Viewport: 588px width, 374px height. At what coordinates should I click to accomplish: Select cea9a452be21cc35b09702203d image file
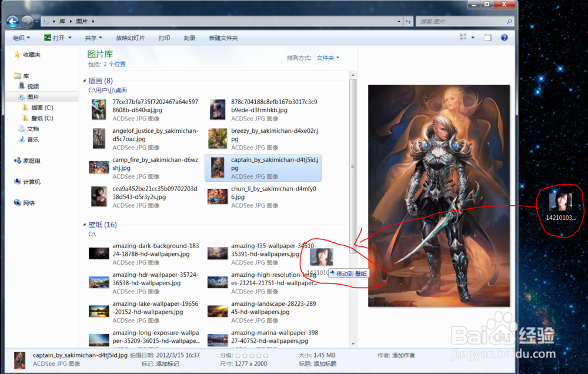[145, 196]
